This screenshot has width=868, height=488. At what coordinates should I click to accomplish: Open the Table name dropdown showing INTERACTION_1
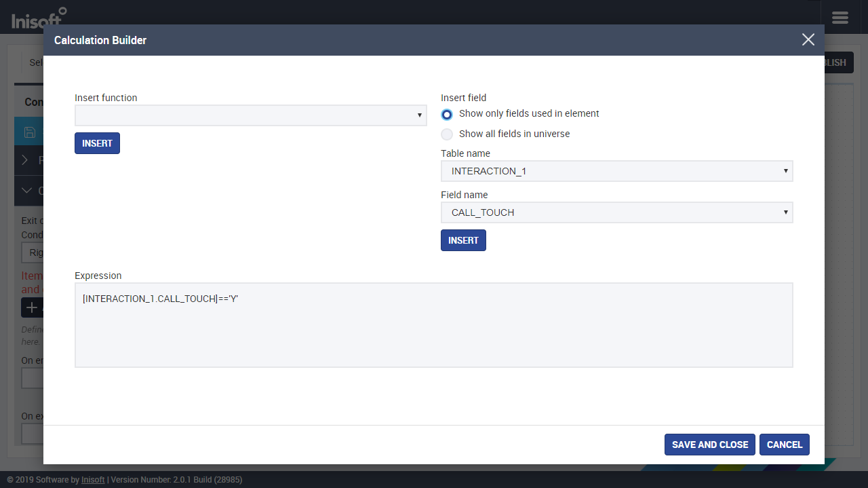616,171
